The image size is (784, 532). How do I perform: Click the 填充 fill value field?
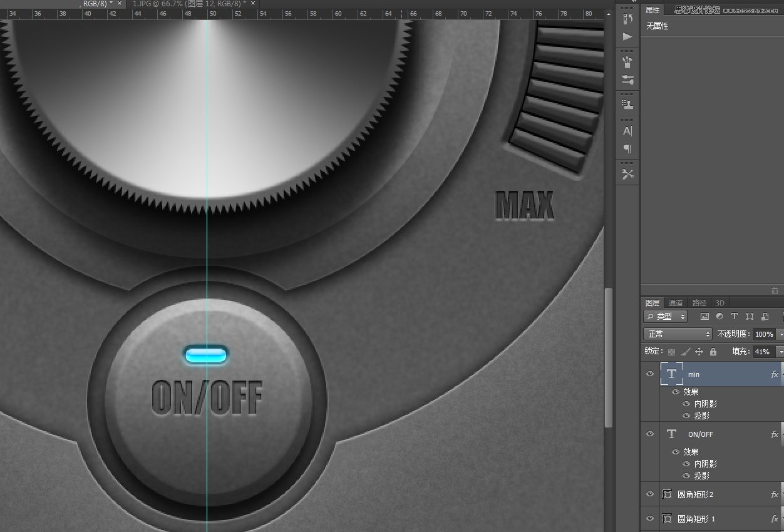[x=763, y=352]
